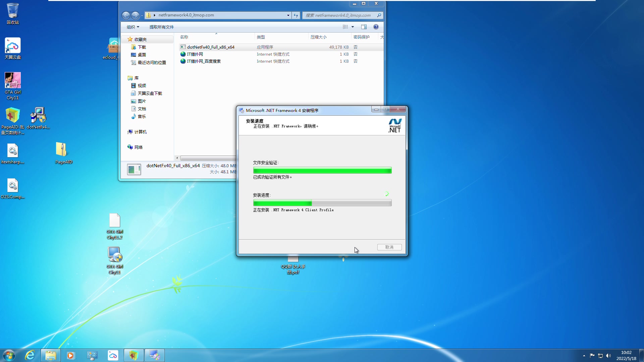Change view using the view icon
This screenshot has width=644, height=362.
pyautogui.click(x=345, y=27)
